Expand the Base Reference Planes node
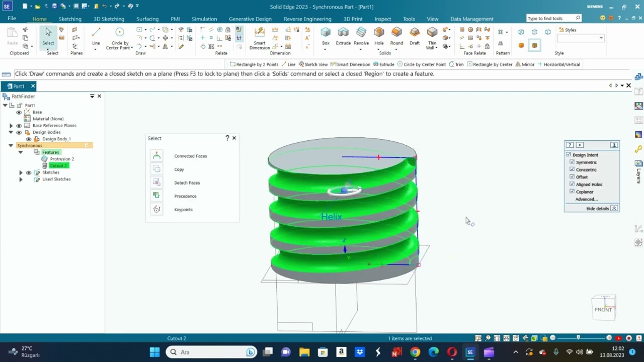 (11, 126)
